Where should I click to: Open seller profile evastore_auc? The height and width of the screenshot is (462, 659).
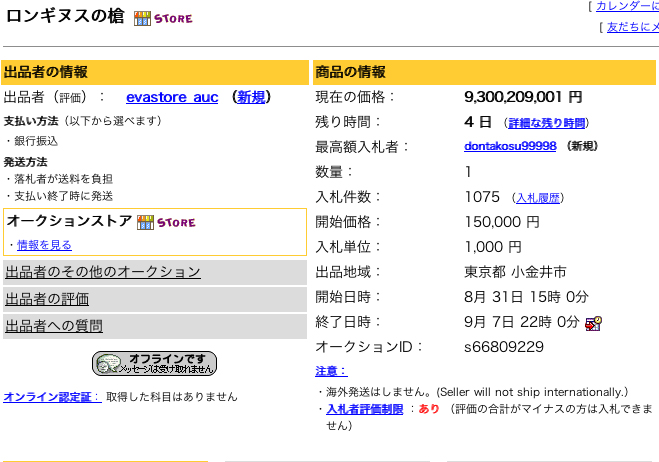point(172,97)
